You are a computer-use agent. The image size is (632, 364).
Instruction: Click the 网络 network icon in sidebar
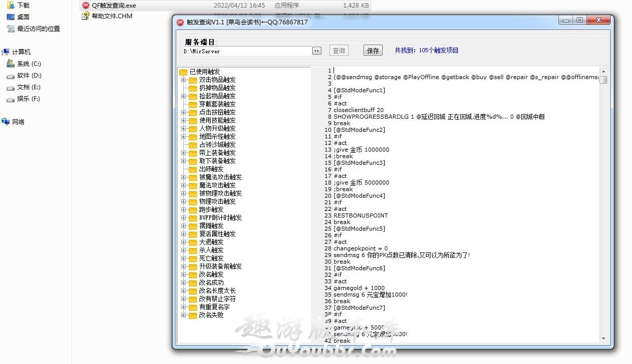click(6, 122)
